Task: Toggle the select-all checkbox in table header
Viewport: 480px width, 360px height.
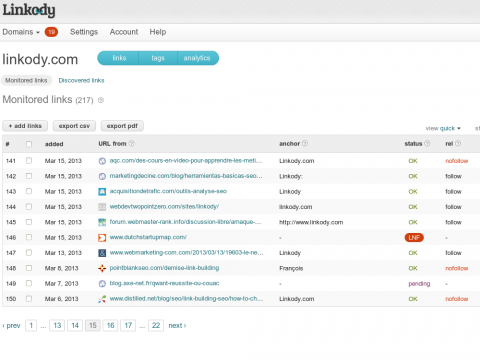Action: tap(29, 144)
